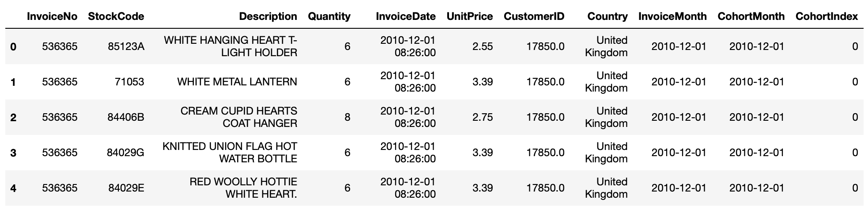Image resolution: width=868 pixels, height=207 pixels.
Task: Select the Country column header
Action: pos(607,16)
